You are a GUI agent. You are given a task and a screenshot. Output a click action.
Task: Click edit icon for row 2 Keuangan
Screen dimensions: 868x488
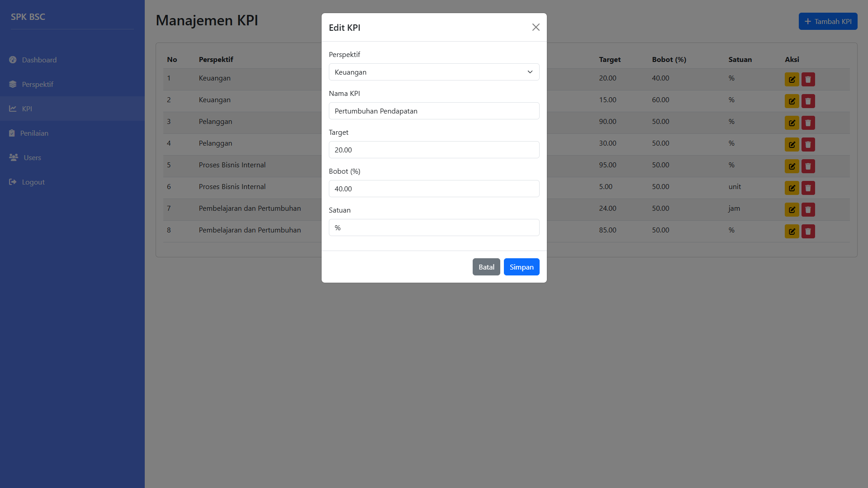(792, 101)
